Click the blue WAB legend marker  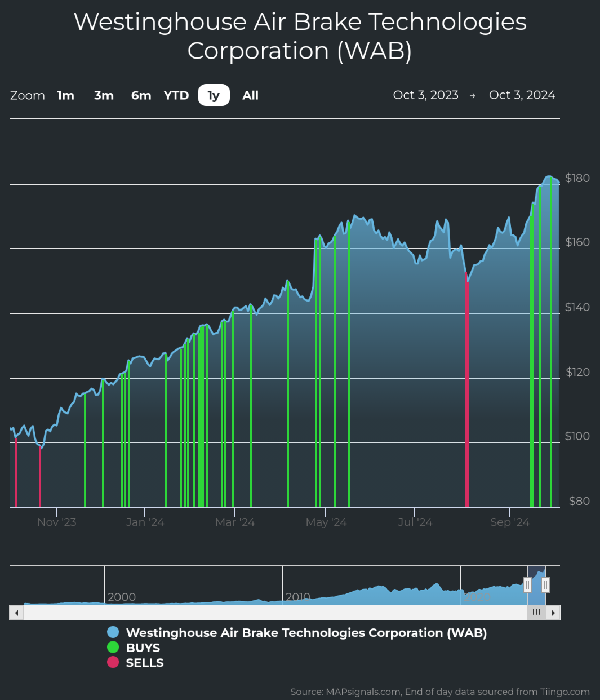click(x=113, y=632)
